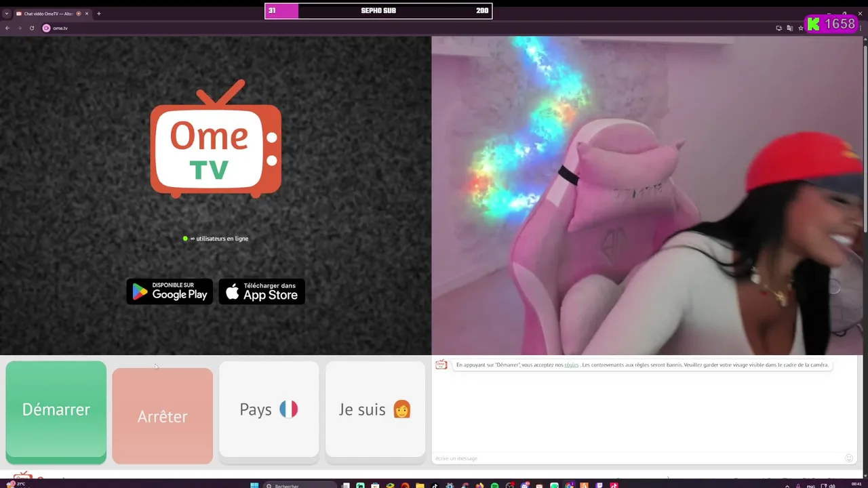Viewport: 868px width, 488px height.
Task: Focus the message input field
Action: pos(637,458)
